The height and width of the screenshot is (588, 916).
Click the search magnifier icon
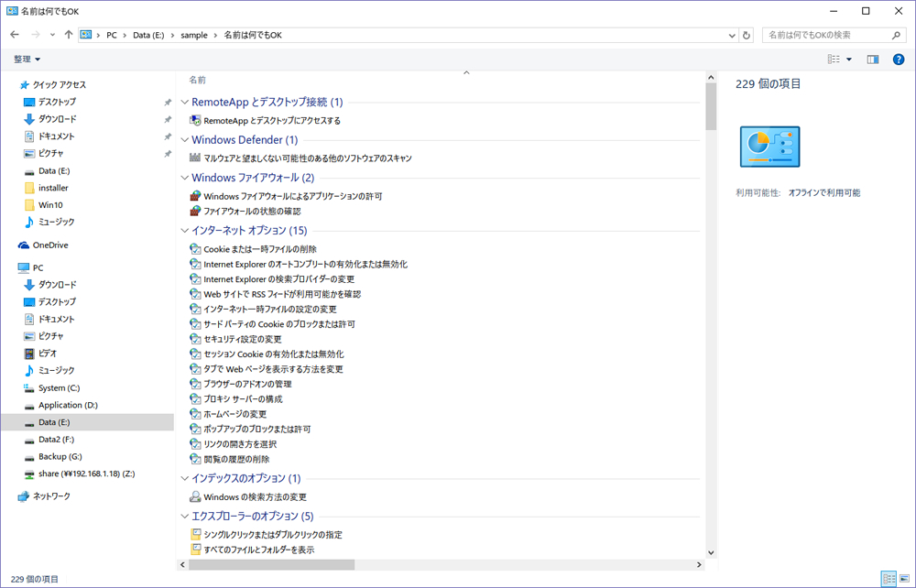tap(896, 35)
